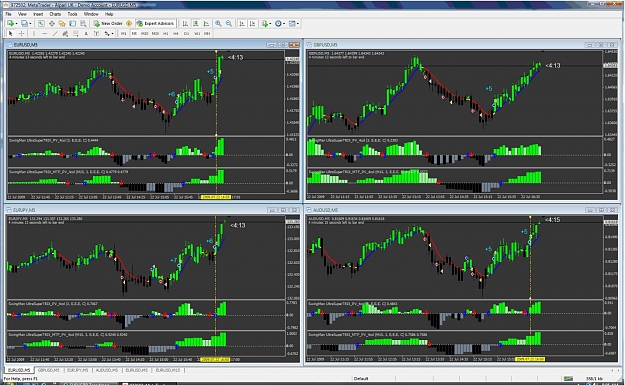Open the Help menu

tap(109, 14)
